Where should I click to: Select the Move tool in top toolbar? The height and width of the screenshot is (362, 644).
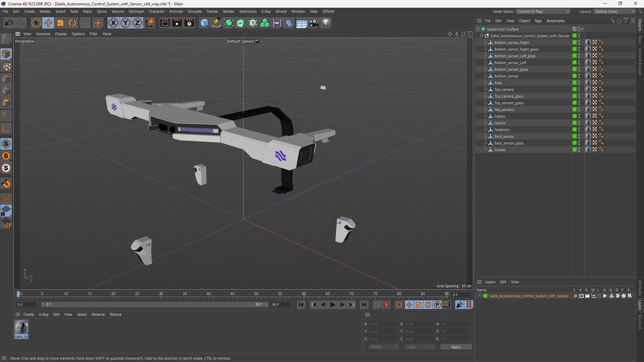48,23
